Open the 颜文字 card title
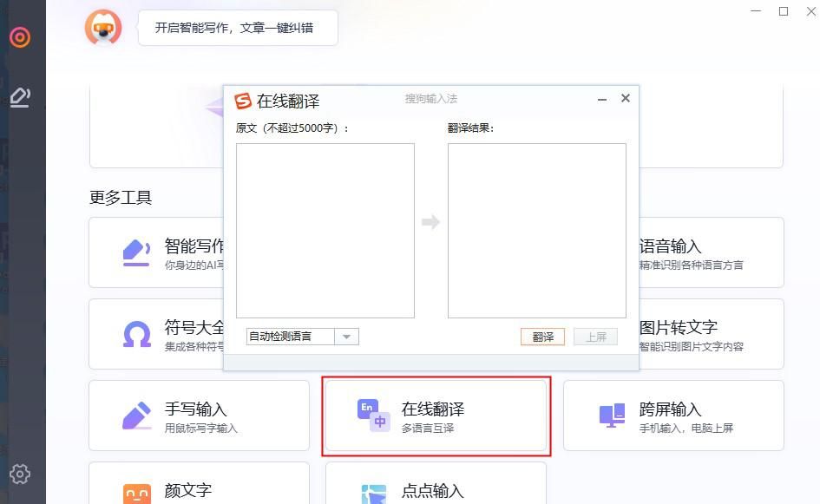 (x=187, y=490)
